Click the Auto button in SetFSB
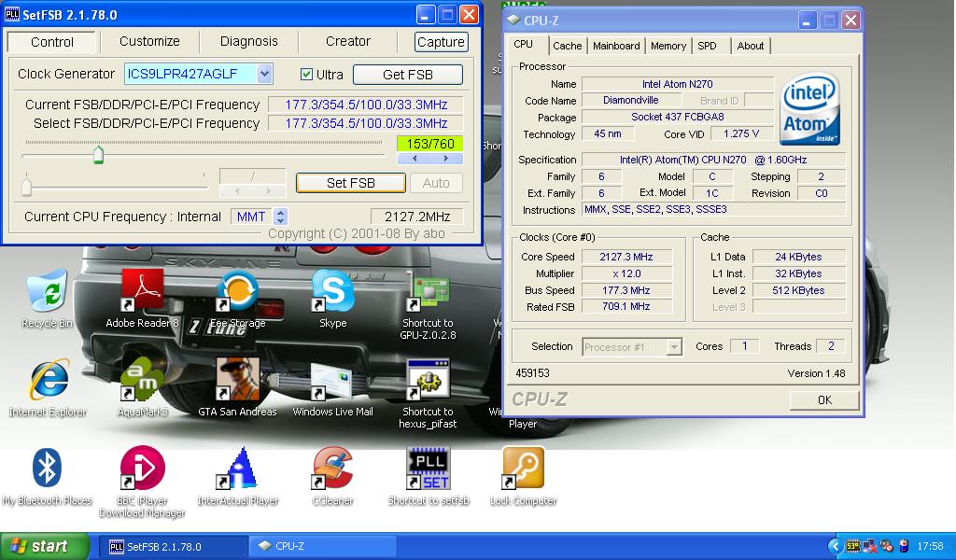Viewport: 956px width, 560px height. click(x=436, y=183)
